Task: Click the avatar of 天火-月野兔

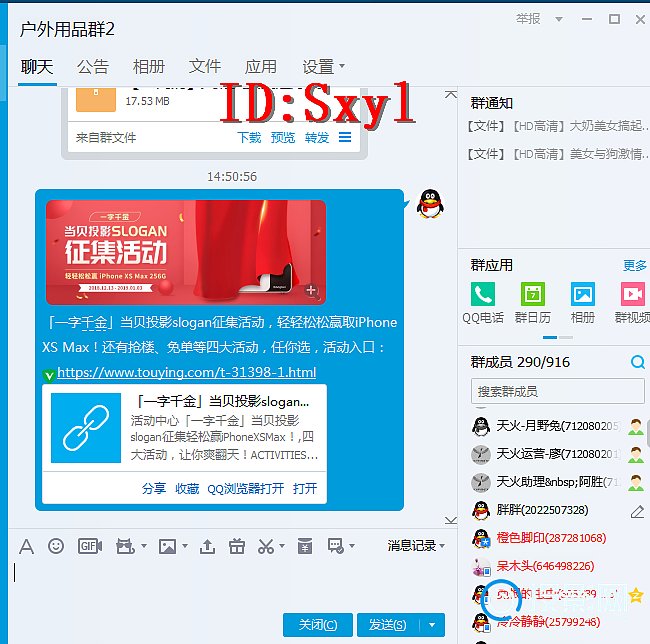Action: tap(481, 426)
